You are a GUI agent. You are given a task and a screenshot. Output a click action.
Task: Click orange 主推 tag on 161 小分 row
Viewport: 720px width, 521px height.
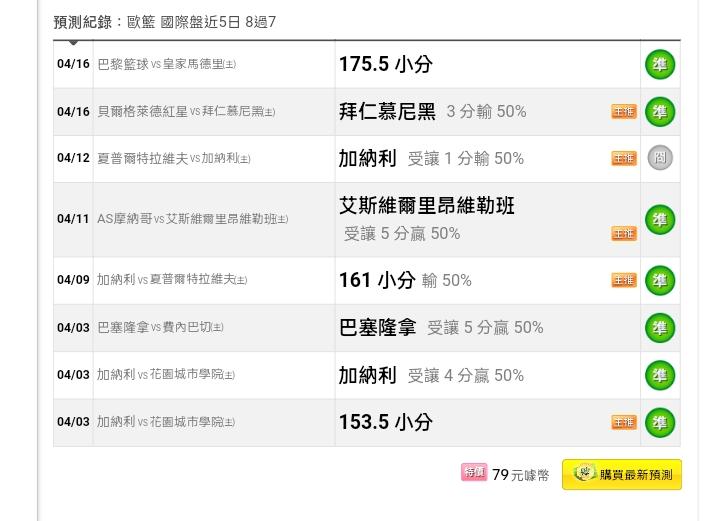click(624, 280)
